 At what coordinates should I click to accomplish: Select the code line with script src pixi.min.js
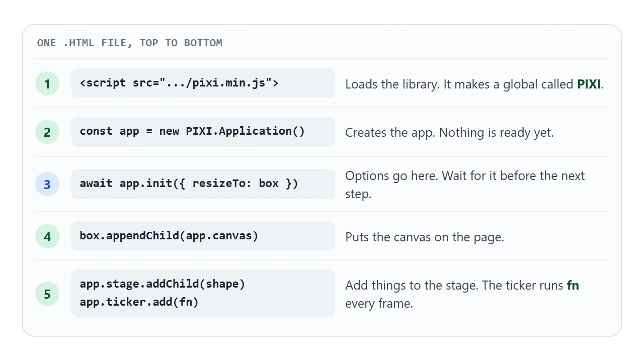pyautogui.click(x=179, y=82)
